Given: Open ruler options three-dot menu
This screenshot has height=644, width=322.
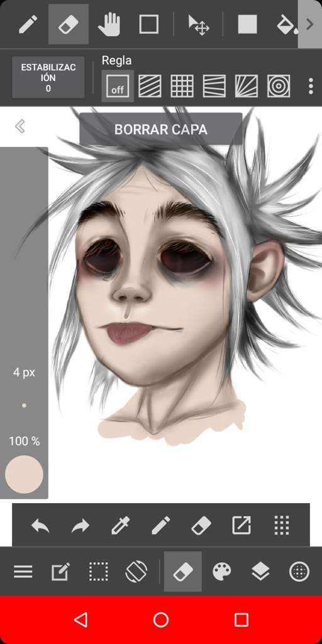Looking at the screenshot, I should click(x=311, y=86).
